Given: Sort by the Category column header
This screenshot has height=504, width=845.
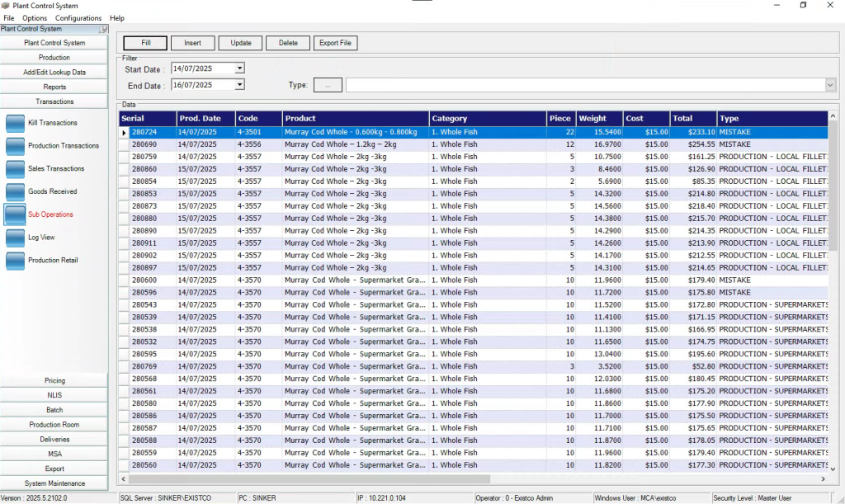Looking at the screenshot, I should click(488, 119).
